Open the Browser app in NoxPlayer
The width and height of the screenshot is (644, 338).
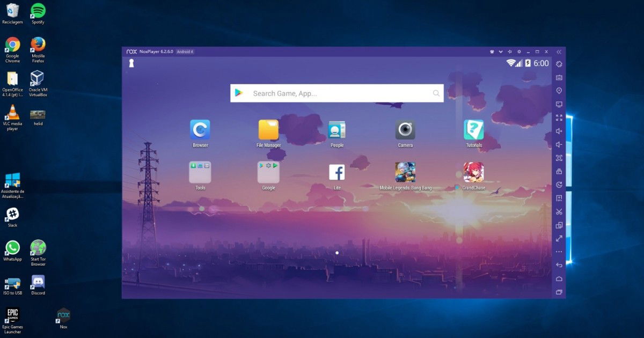200,130
